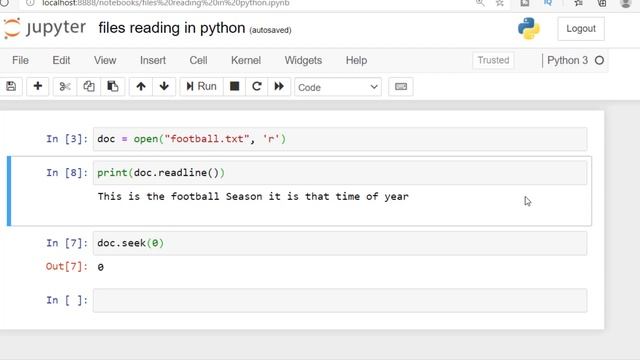Click the Jupyter logo
This screenshot has height=360, width=640.
pos(44,28)
